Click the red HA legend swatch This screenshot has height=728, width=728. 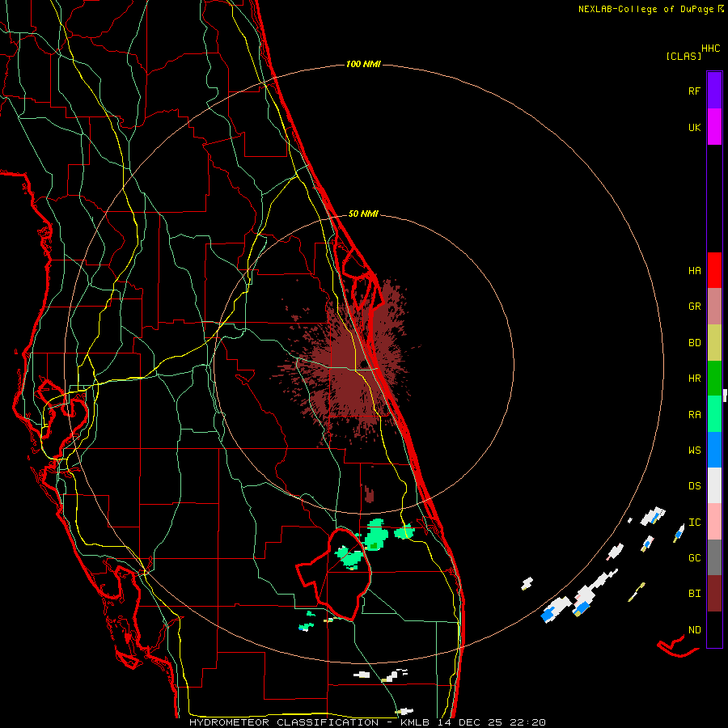point(714,270)
